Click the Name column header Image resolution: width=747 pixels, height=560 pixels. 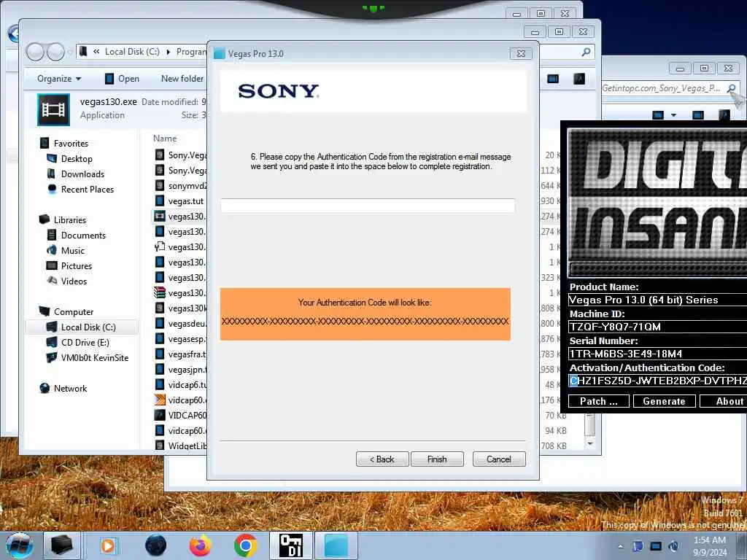(165, 138)
